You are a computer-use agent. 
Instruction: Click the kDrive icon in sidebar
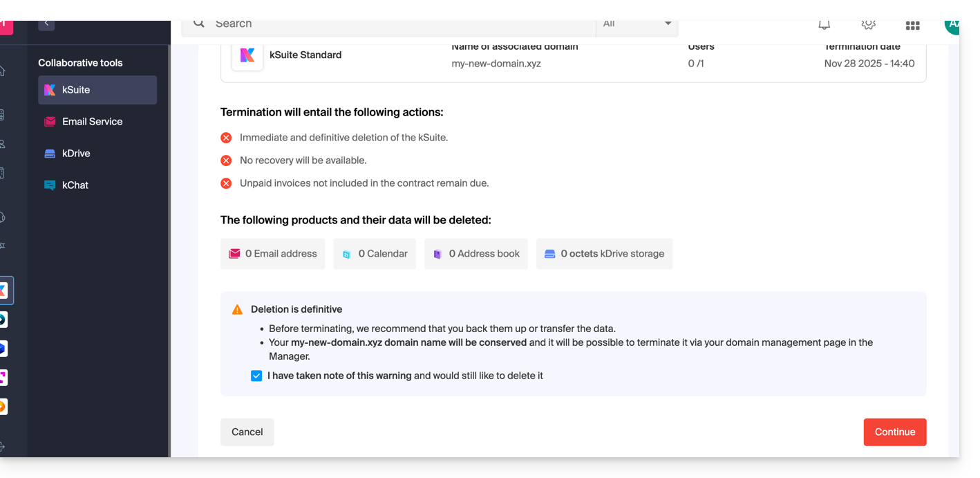(50, 154)
